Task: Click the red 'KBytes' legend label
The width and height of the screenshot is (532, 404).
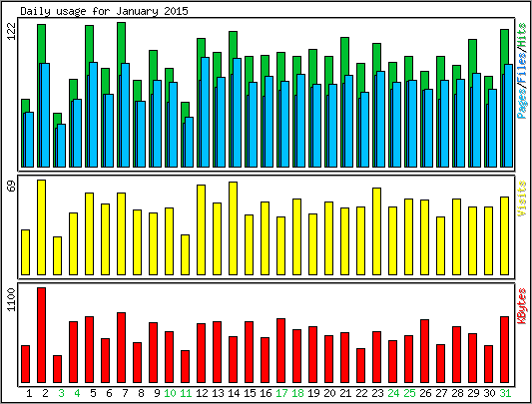Action: [x=521, y=306]
